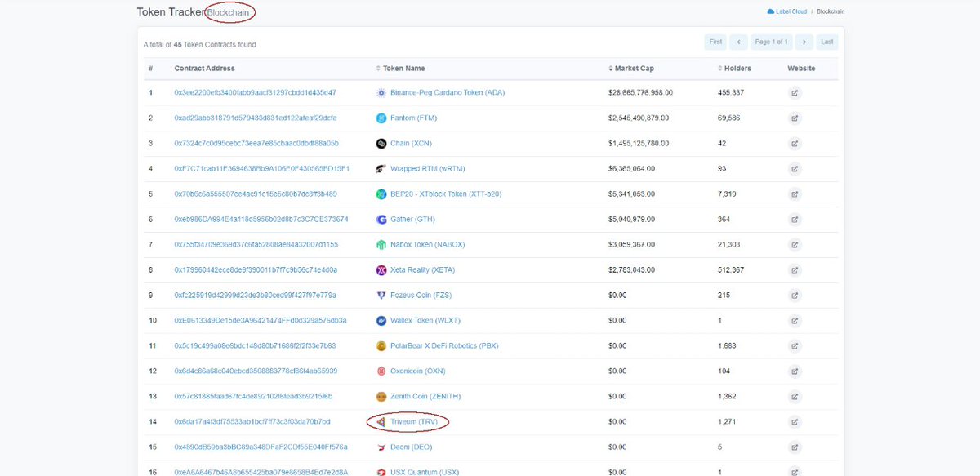Open website link icon for Fozeus Coin row
This screenshot has width=980, height=476.
[x=795, y=296]
